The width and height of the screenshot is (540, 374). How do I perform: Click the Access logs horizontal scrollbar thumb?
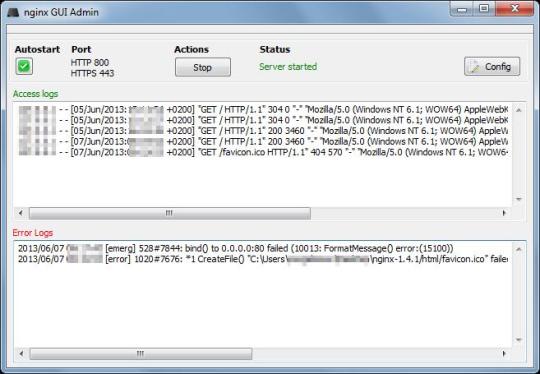tap(170, 213)
